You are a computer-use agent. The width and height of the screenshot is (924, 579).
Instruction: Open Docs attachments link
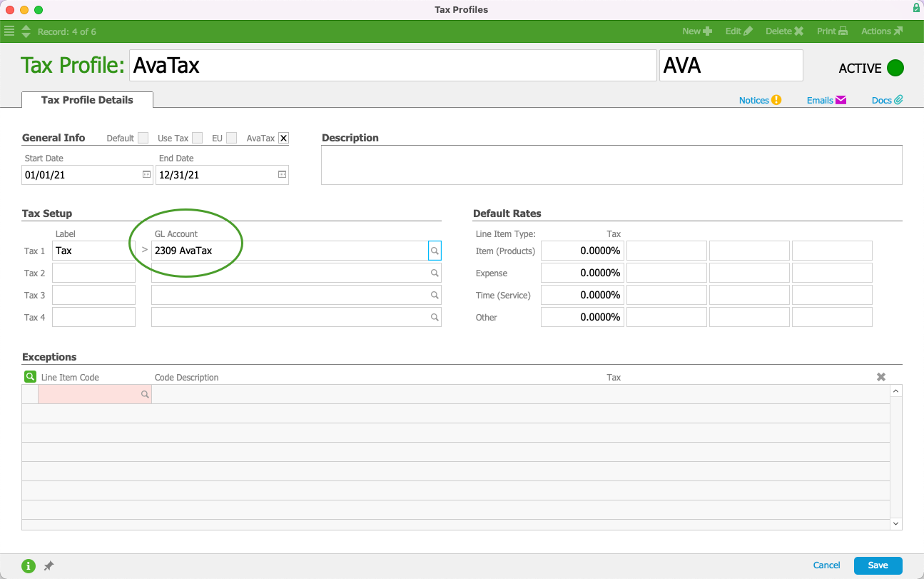(x=887, y=101)
